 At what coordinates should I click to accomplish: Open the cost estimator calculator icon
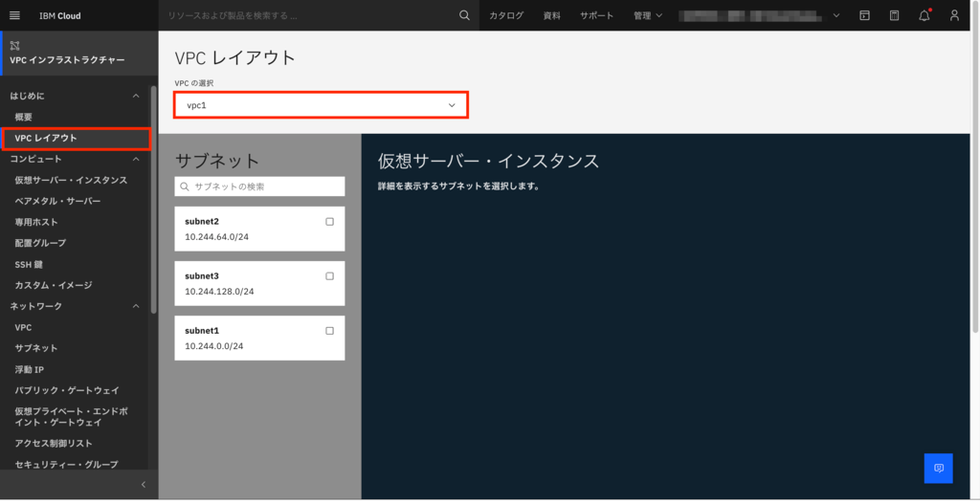point(895,15)
